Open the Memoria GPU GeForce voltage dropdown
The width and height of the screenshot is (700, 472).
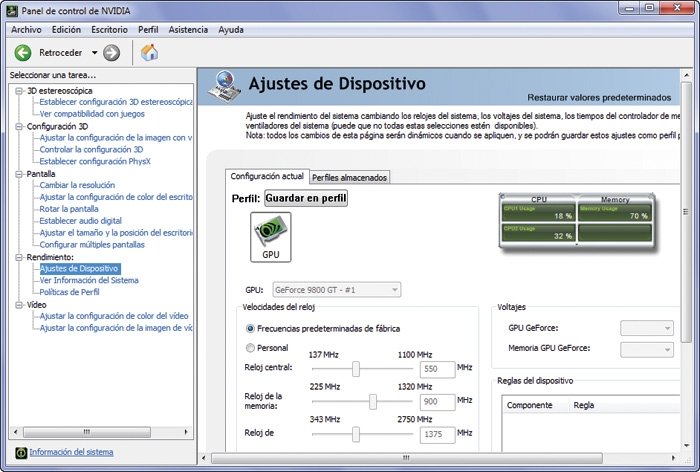(647, 349)
